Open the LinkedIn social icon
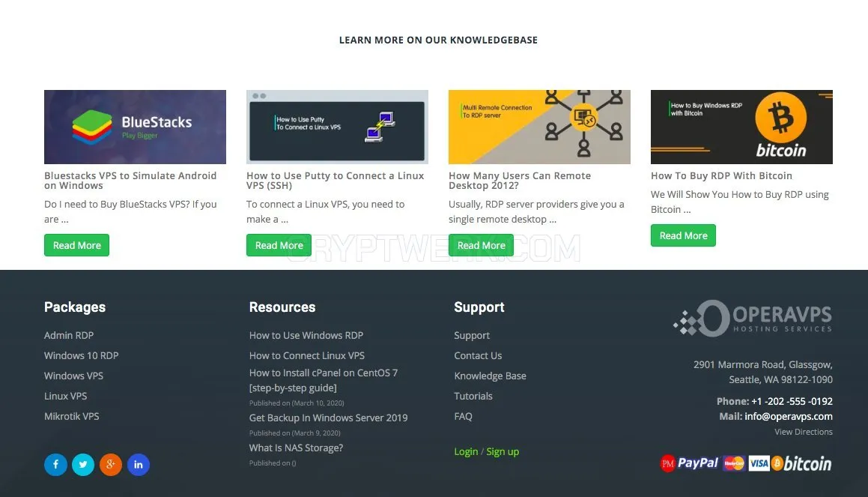Viewport: 868px width, 497px height. (x=139, y=464)
